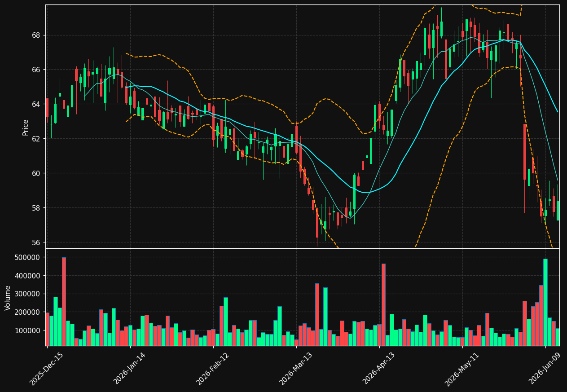
Task: Click the 'Volume' y-axis label
Action: pos(8,298)
